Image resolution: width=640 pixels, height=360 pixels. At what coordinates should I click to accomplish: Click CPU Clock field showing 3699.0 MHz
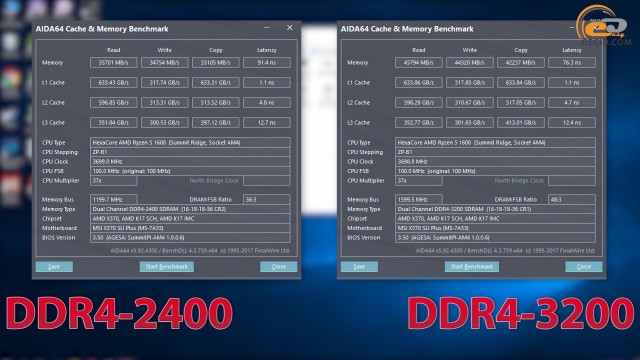click(x=190, y=162)
